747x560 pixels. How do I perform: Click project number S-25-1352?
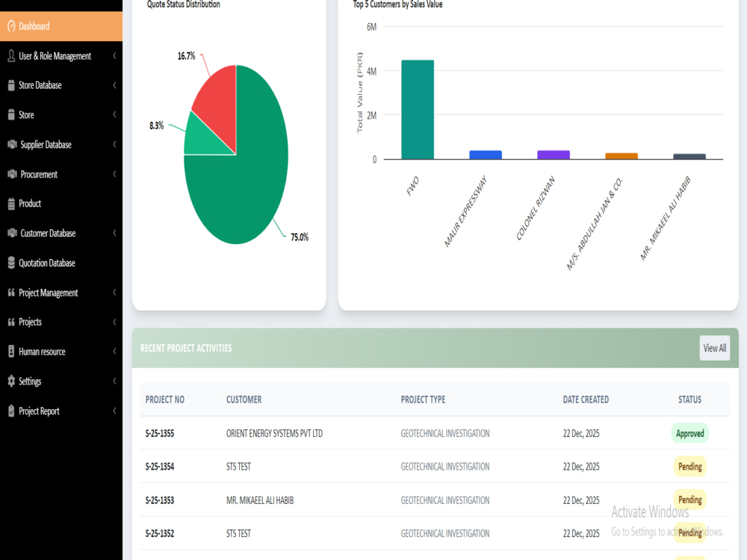tap(160, 533)
